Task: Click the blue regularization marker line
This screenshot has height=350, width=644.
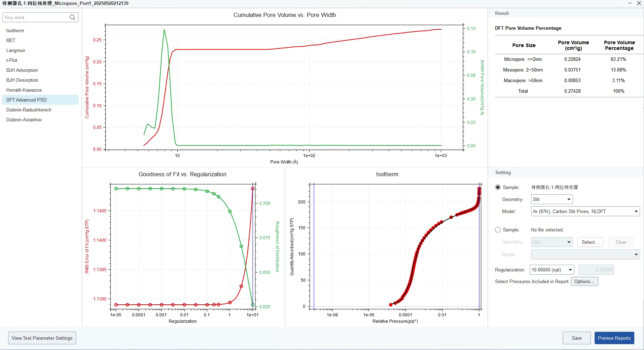Action: [253, 248]
